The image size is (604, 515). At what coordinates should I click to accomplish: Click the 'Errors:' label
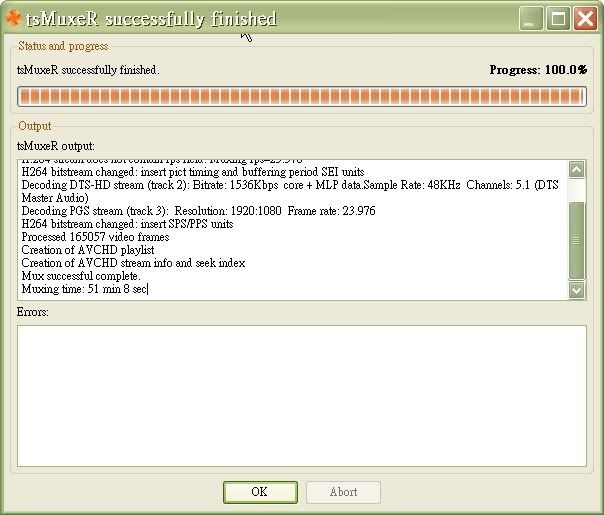[x=33, y=312]
